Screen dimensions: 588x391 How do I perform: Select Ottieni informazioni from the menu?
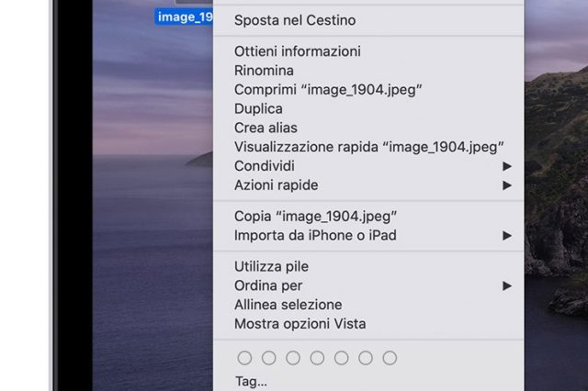(297, 51)
